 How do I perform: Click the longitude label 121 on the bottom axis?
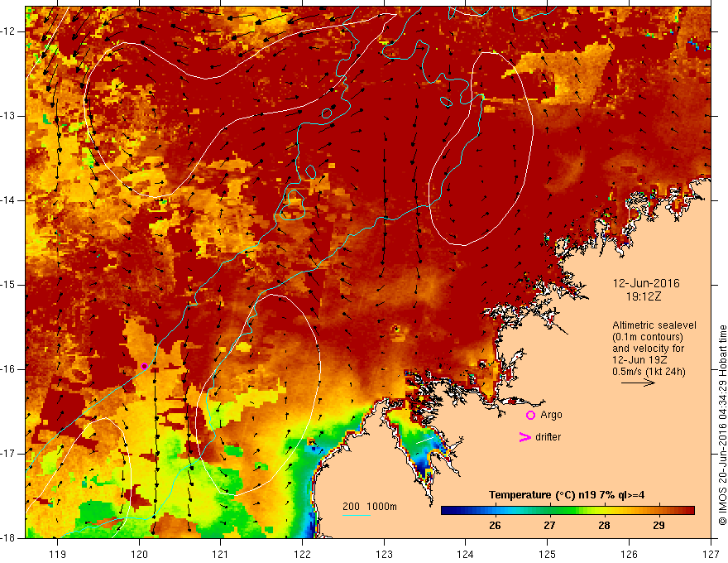[x=221, y=554]
